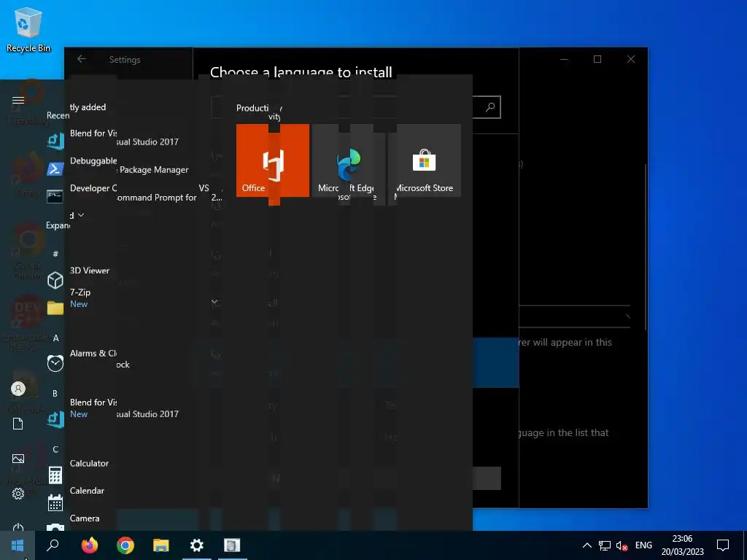Screen dimensions: 747x560
Task: Click the # section header
Action: point(55,254)
